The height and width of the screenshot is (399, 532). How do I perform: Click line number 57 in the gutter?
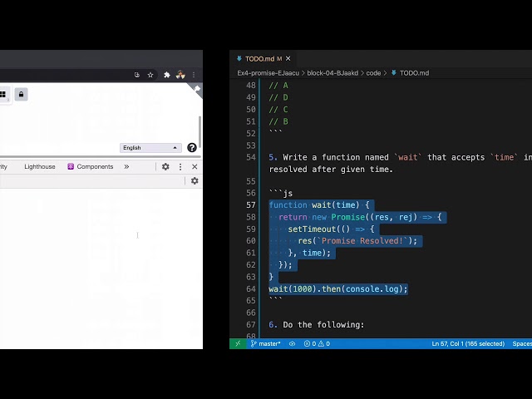pyautogui.click(x=251, y=205)
